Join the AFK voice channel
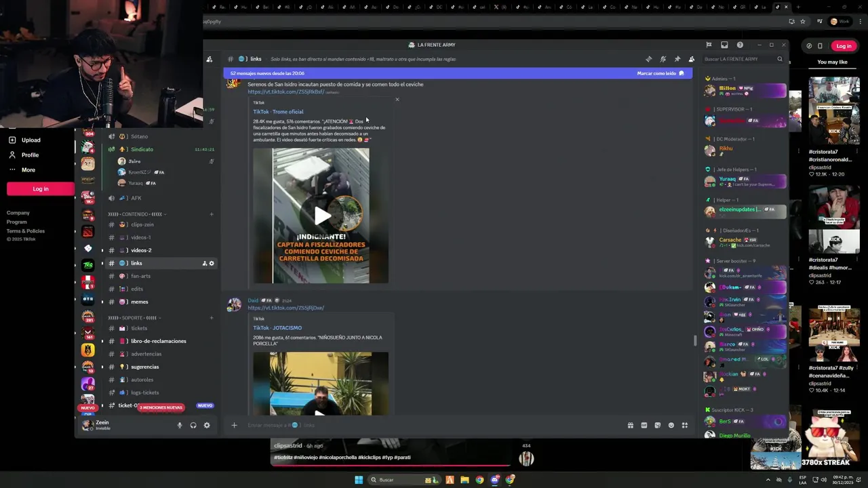The height and width of the screenshot is (488, 868). 161,198
